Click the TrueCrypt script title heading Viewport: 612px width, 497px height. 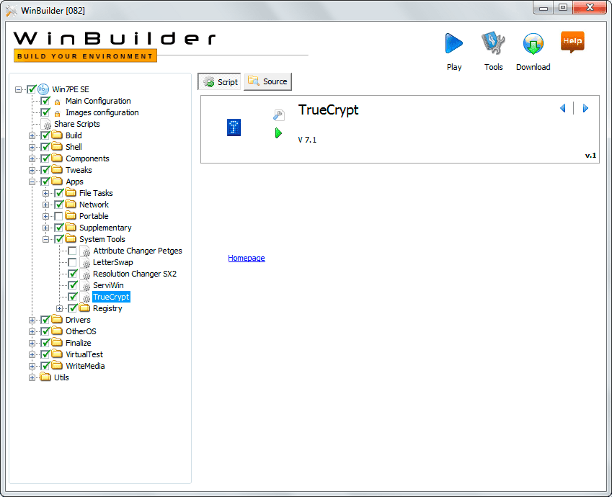click(x=328, y=110)
